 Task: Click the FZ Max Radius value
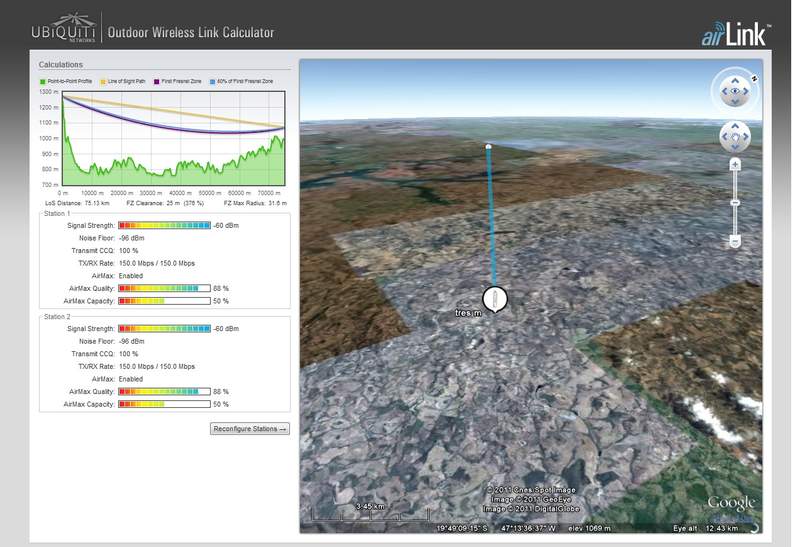(x=278, y=203)
